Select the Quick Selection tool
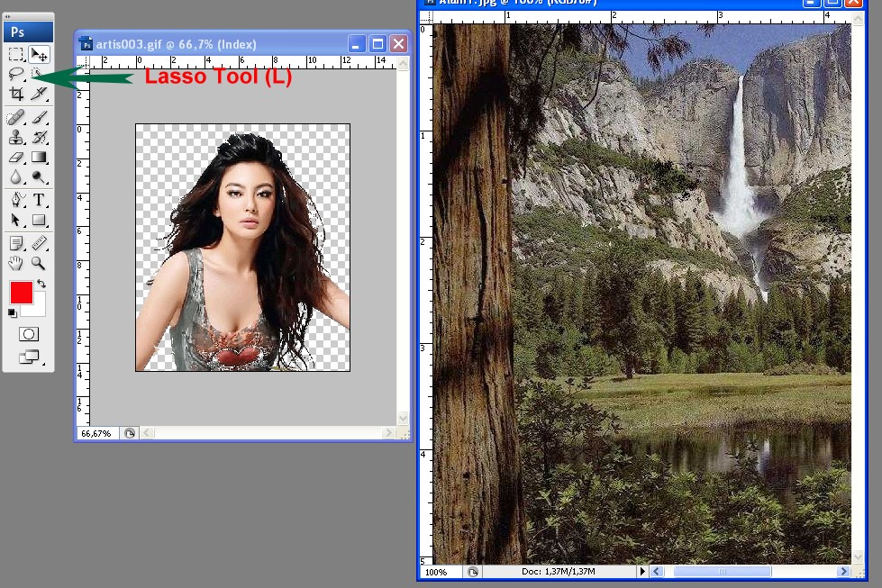Image resolution: width=882 pixels, height=588 pixels. (x=39, y=74)
